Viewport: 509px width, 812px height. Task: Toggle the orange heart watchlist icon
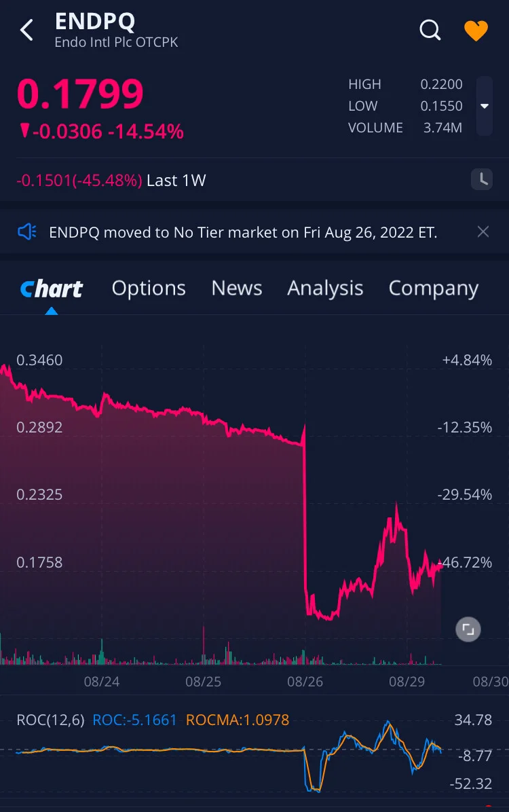point(476,31)
